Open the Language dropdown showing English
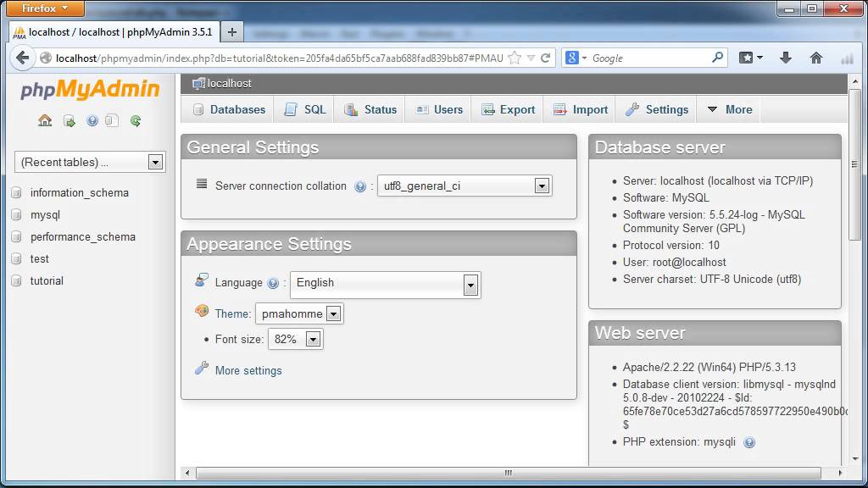This screenshot has width=868, height=488. click(386, 285)
